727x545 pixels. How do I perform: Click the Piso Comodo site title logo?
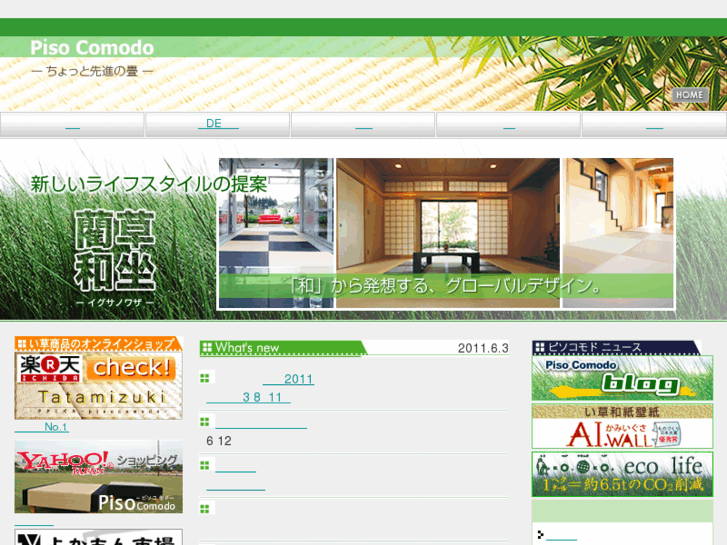coord(92,48)
